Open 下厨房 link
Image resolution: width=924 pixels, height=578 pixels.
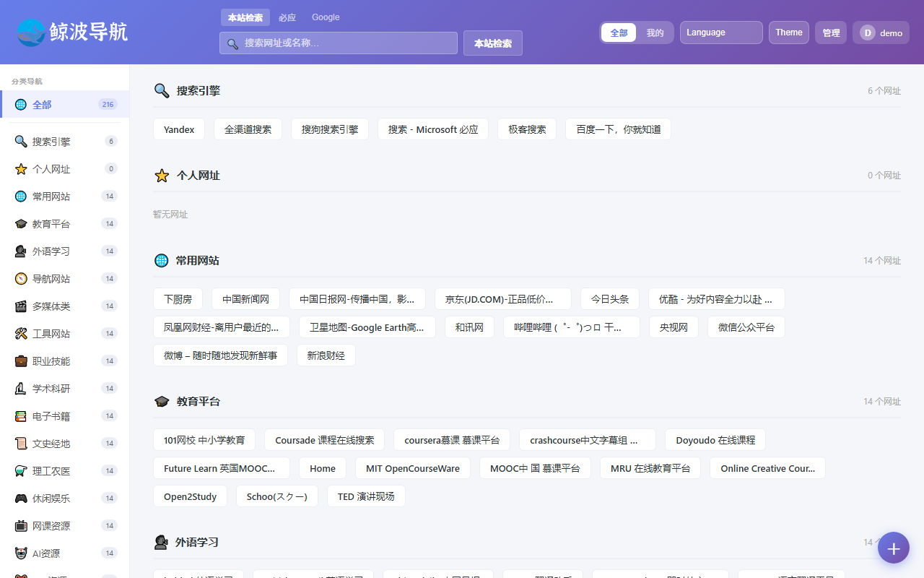(x=178, y=299)
